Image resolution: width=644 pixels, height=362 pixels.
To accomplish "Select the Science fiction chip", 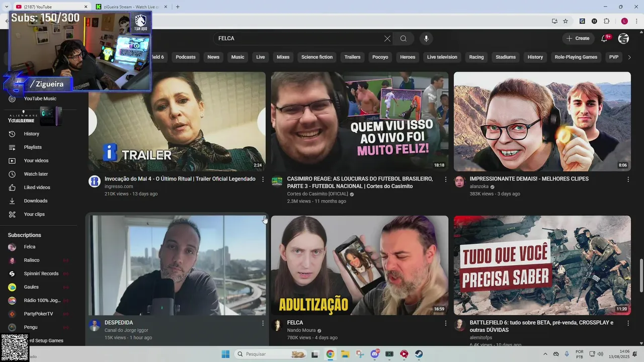I will coord(317,57).
